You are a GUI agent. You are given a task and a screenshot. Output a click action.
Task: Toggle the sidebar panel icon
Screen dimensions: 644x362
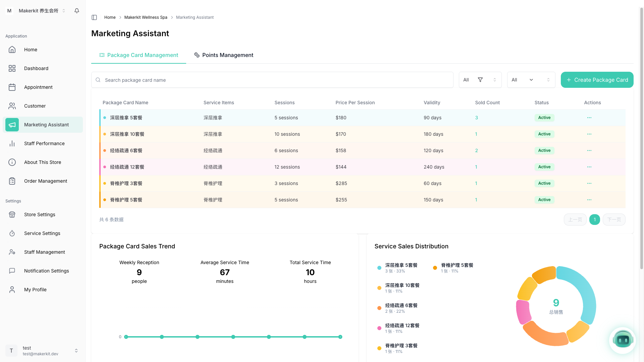(94, 17)
